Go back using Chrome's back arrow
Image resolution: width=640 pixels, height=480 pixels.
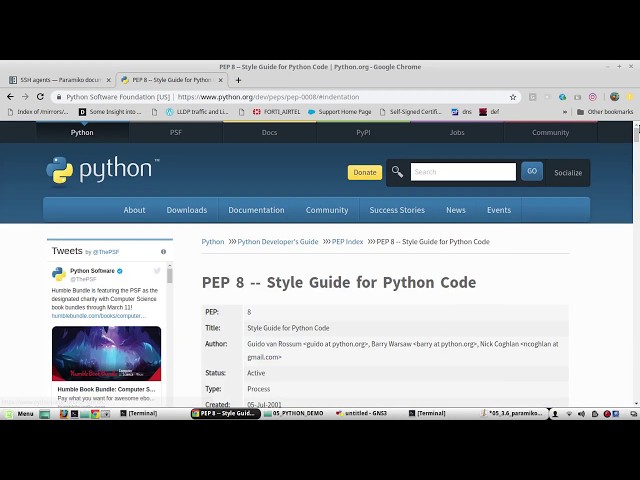[x=10, y=97]
